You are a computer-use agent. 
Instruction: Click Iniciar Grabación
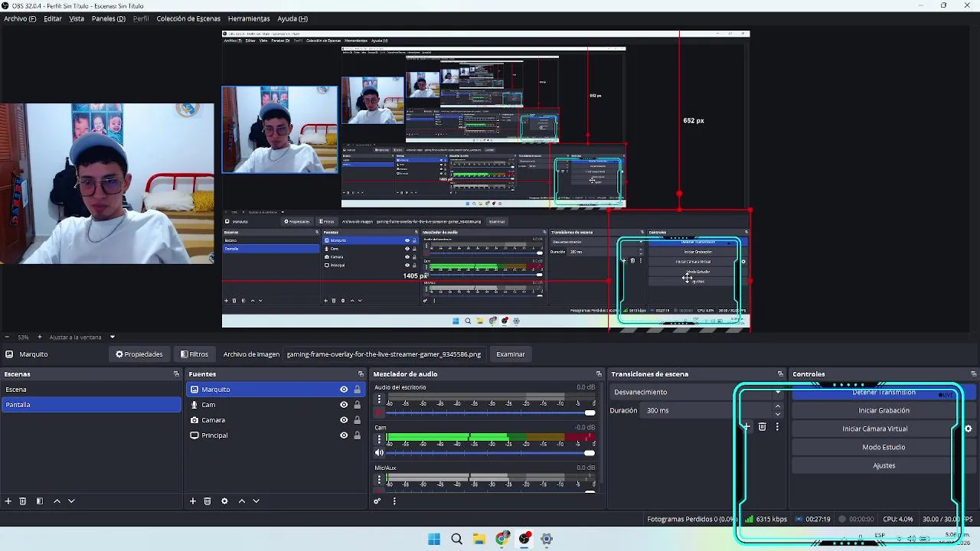pyautogui.click(x=884, y=410)
